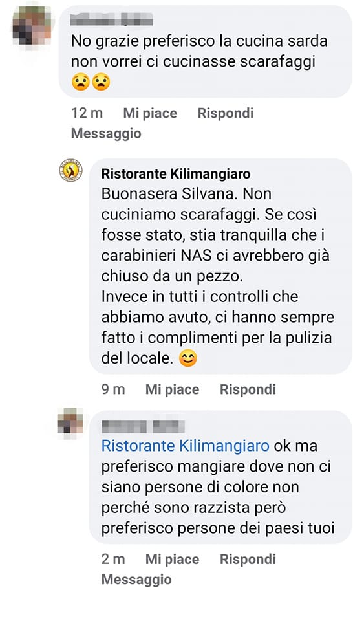Tap Messaggio under the 2 m comment
Image resolution: width=364 pixels, height=621 pixels.
click(x=136, y=580)
